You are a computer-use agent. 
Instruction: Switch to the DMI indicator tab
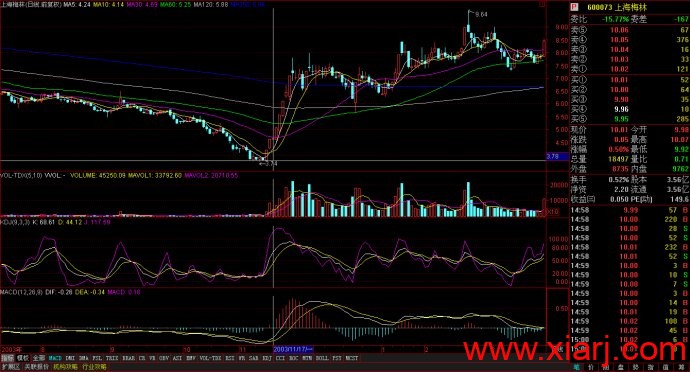point(70,358)
